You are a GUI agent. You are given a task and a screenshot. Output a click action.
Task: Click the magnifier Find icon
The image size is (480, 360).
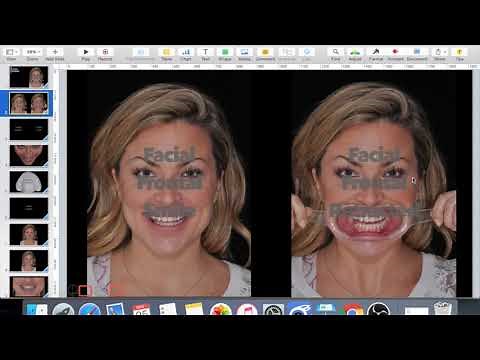coord(336,52)
